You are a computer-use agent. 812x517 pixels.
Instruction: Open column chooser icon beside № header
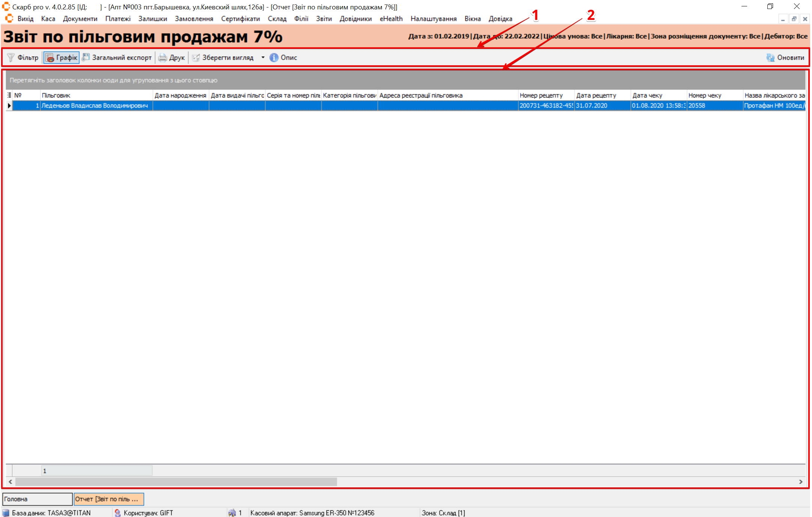coord(9,95)
